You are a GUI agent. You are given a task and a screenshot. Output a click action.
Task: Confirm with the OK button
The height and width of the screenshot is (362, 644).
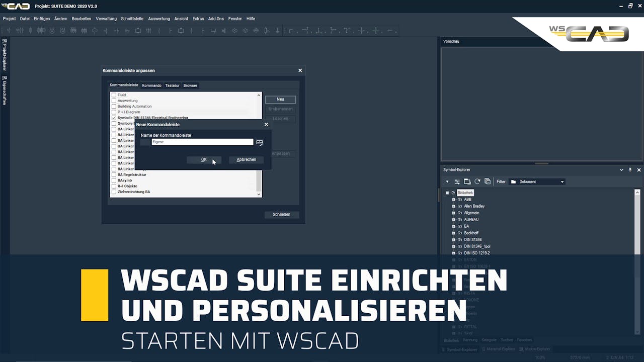pos(204,159)
